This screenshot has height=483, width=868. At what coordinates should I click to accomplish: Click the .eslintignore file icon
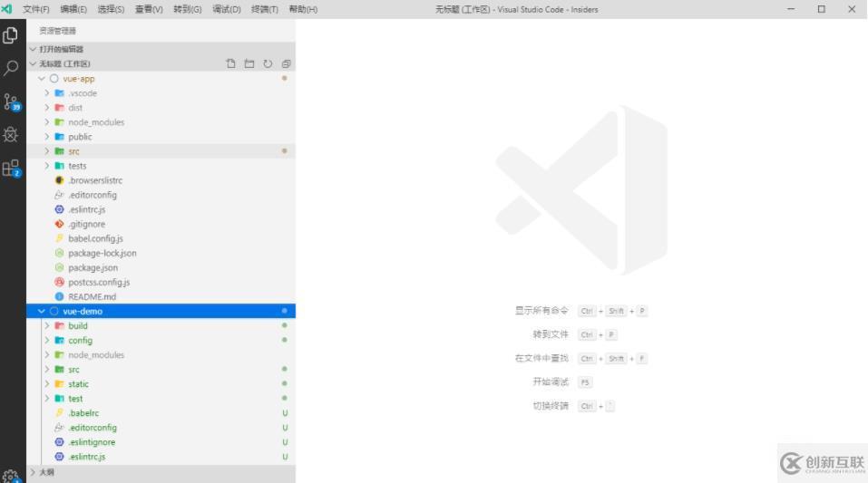59,442
